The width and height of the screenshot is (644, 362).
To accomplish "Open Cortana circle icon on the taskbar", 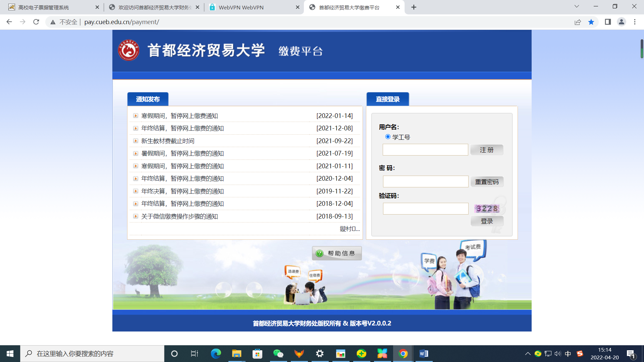I will point(174,354).
